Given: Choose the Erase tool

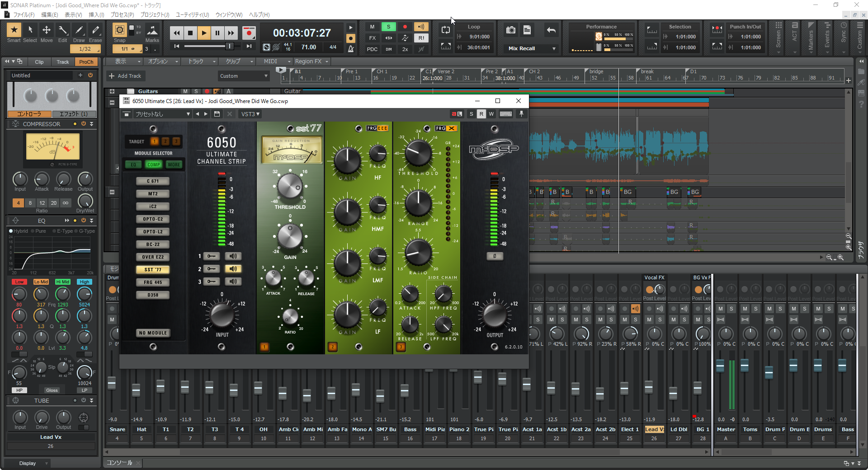Looking at the screenshot, I should pos(95,30).
